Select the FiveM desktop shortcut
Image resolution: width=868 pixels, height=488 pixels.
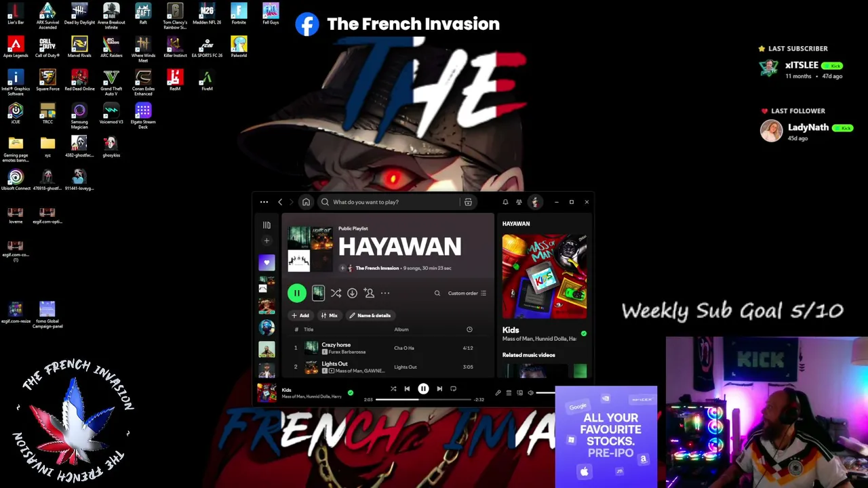[x=207, y=80]
